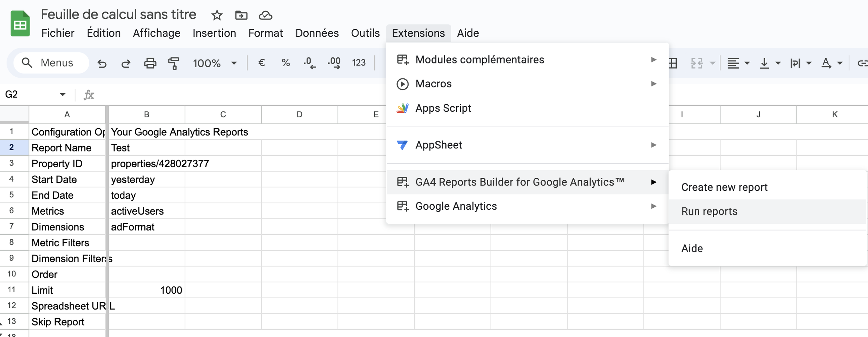868x337 pixels.
Task: Click in the Menus search field
Action: tap(51, 63)
